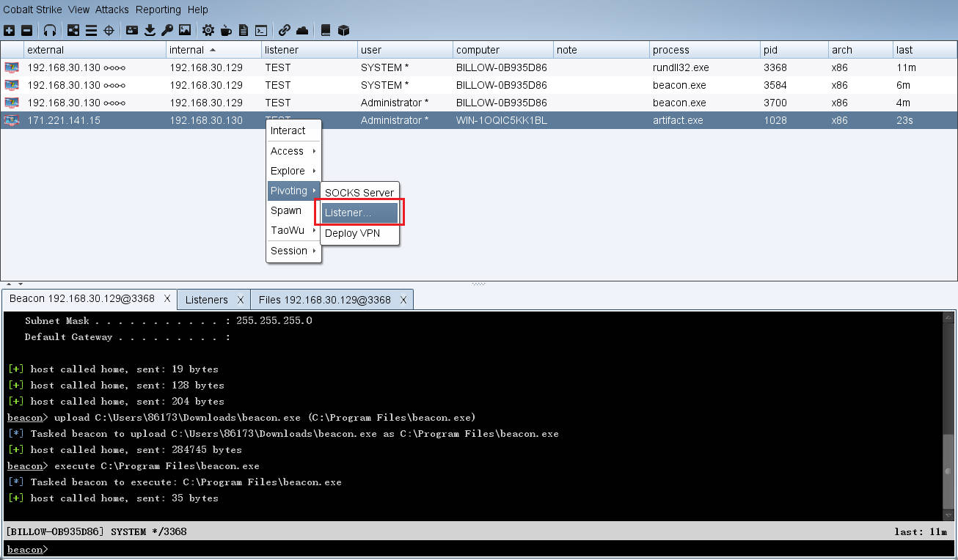Image resolution: width=958 pixels, height=560 pixels.
Task: Sort by the note column header
Action: point(602,50)
